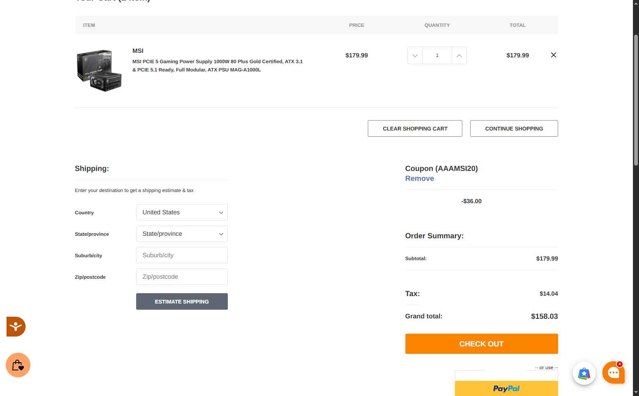Screen dimensions: 639x396
Task: Click the $14.04 tax amount
Action: [x=549, y=293]
